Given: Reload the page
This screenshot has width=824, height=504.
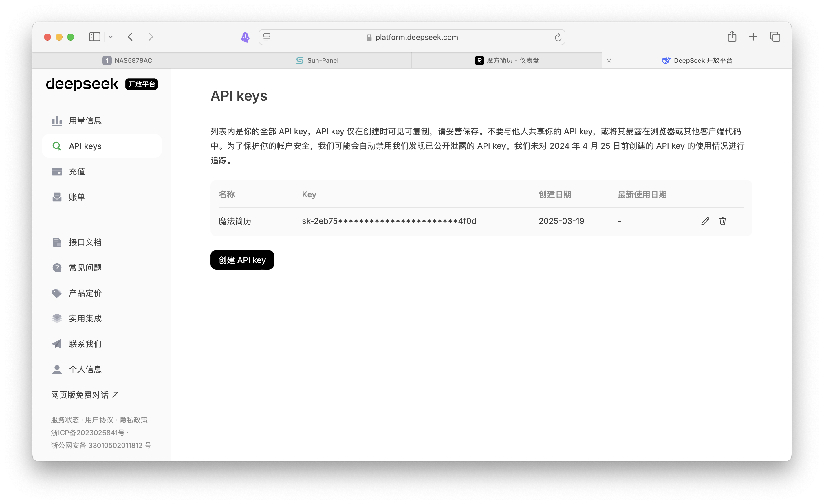Looking at the screenshot, I should coord(558,37).
